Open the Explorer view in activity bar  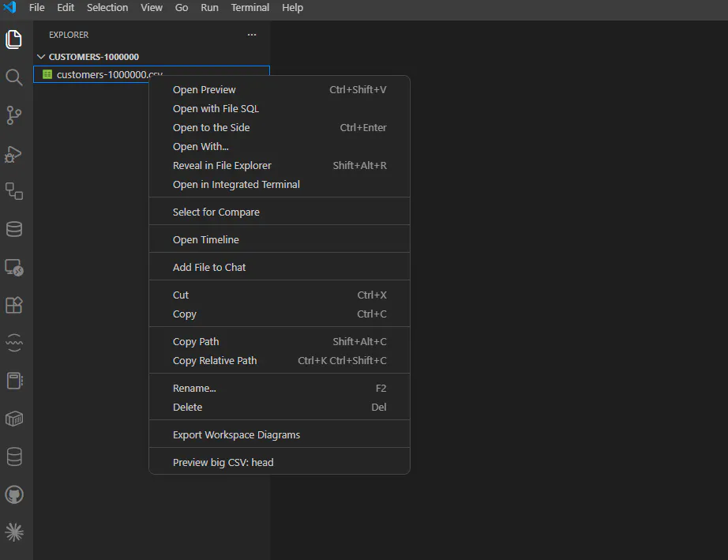pos(14,39)
